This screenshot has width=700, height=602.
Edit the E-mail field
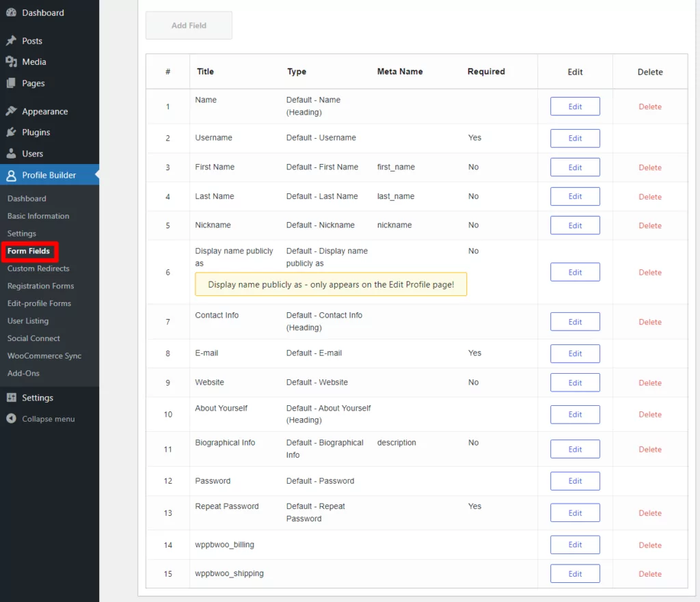pyautogui.click(x=575, y=353)
